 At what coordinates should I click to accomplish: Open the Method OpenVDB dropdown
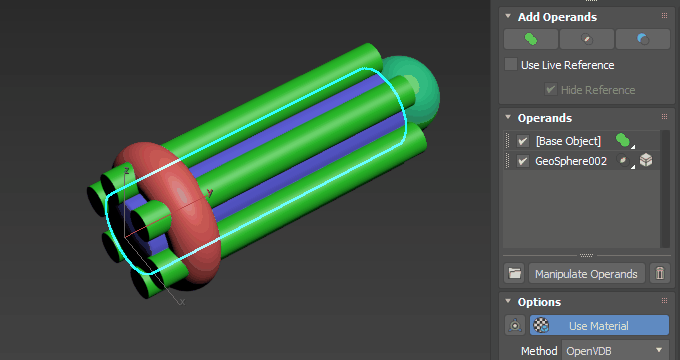click(615, 350)
